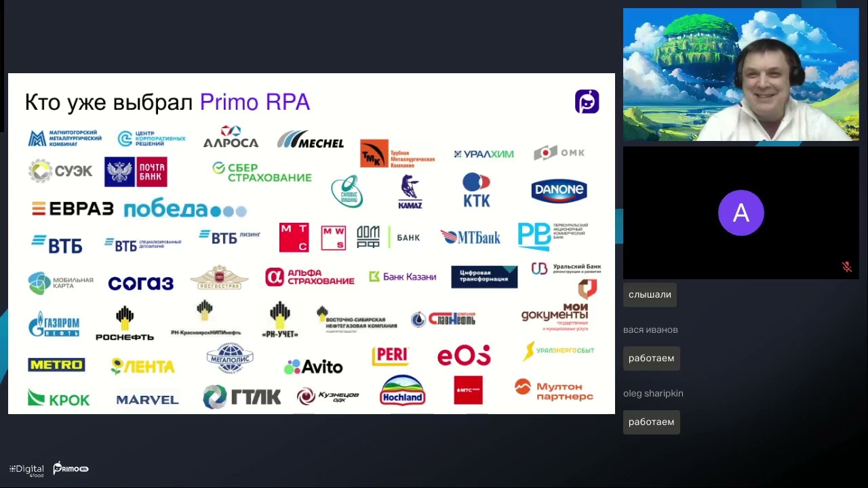Select the Силовые машины round logo
The width and height of the screenshot is (868, 488).
pyautogui.click(x=347, y=191)
